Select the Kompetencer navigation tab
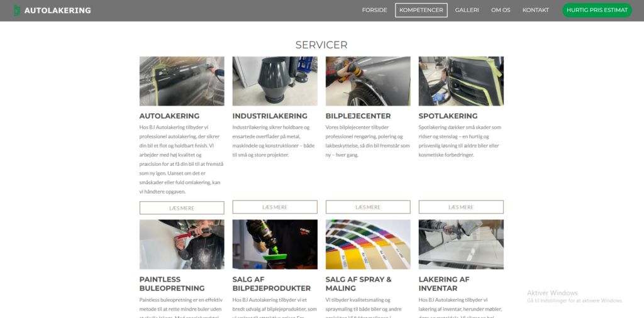Viewport: 644px width, 318px height. click(421, 10)
